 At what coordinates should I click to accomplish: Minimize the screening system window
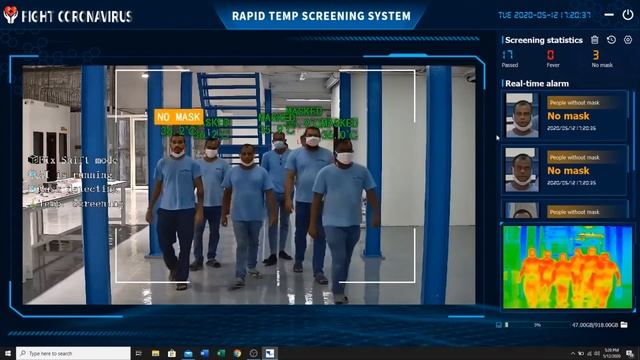click(609, 15)
